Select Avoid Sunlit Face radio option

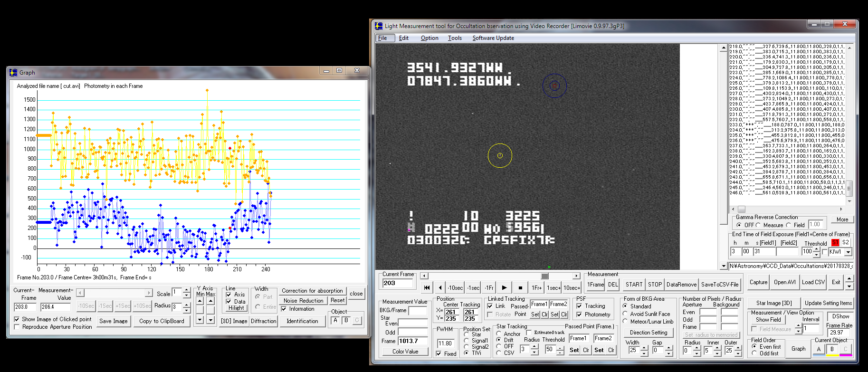pyautogui.click(x=625, y=314)
